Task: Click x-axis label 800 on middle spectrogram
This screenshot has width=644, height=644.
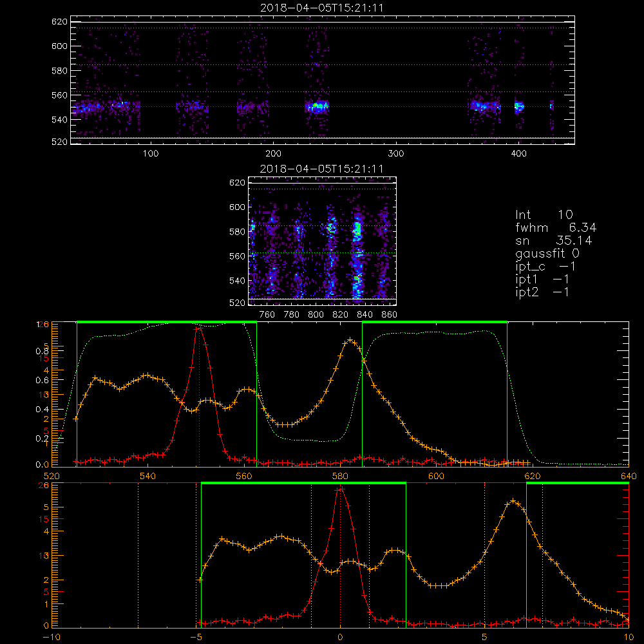Action: pyautogui.click(x=316, y=315)
